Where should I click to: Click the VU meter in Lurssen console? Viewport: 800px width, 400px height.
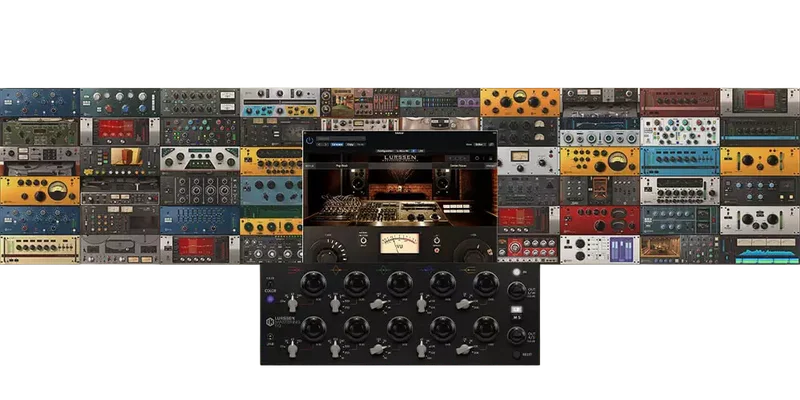click(399, 243)
